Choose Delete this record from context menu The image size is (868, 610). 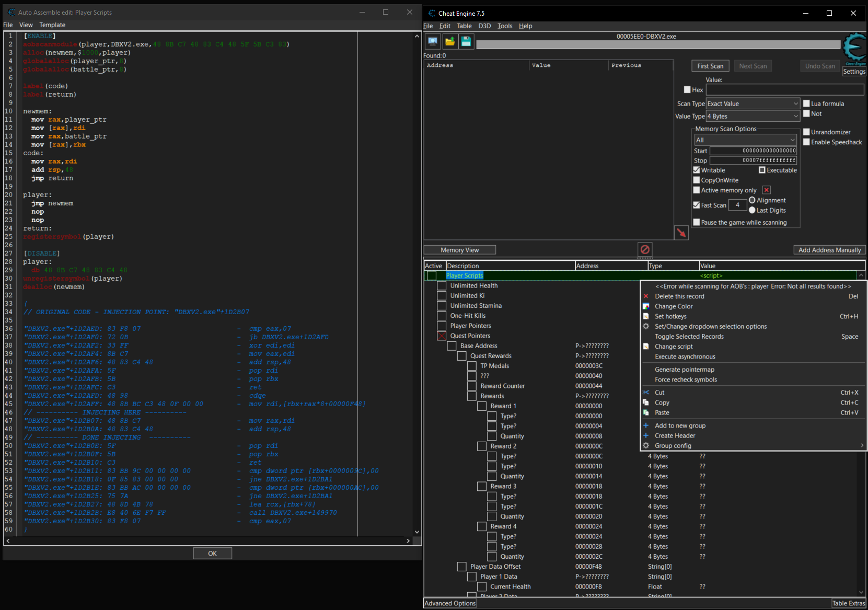(x=679, y=296)
